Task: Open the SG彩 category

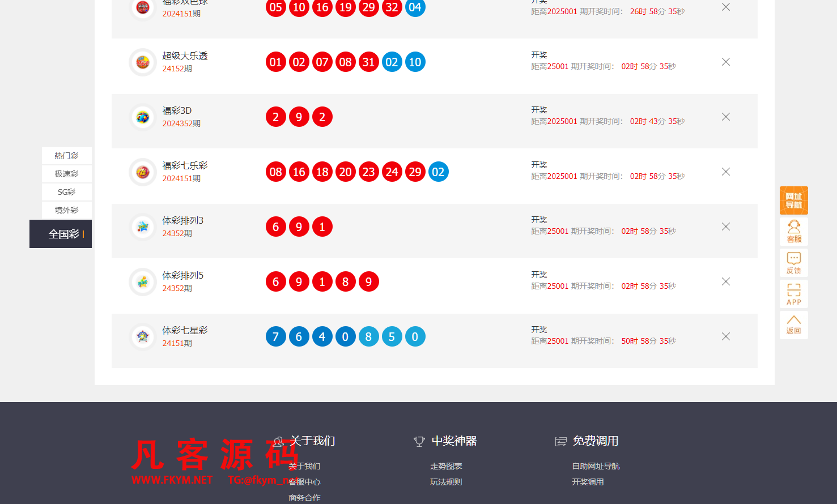Action: [x=66, y=192]
